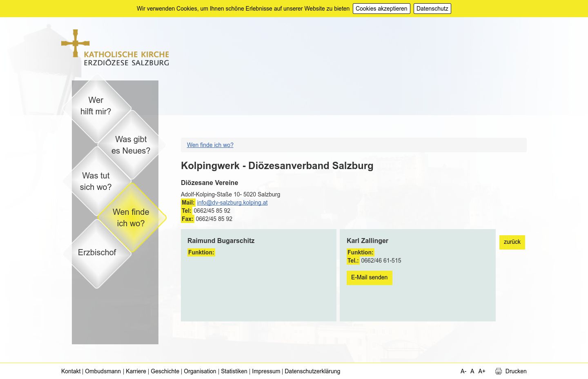The height and width of the screenshot is (379, 588).
Task: Open the Geschichte footer link
Action: point(165,371)
